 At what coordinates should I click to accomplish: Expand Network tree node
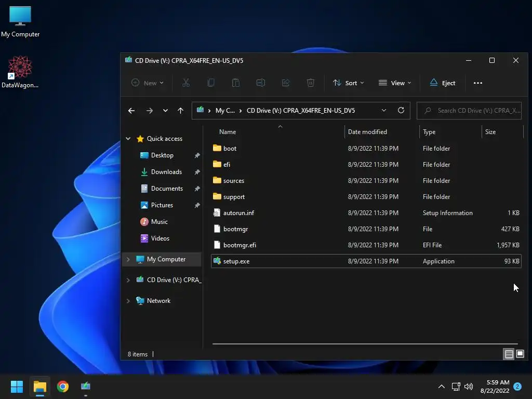tap(128, 301)
